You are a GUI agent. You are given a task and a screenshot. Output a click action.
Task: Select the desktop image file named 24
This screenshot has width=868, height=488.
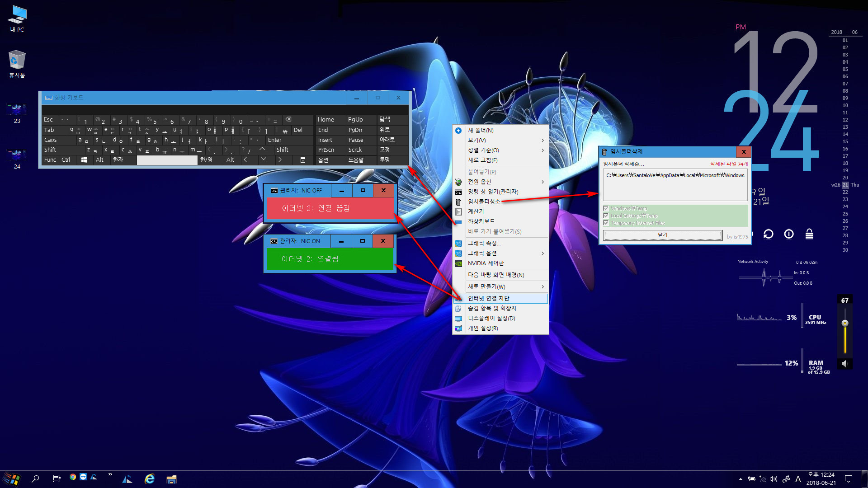click(17, 159)
